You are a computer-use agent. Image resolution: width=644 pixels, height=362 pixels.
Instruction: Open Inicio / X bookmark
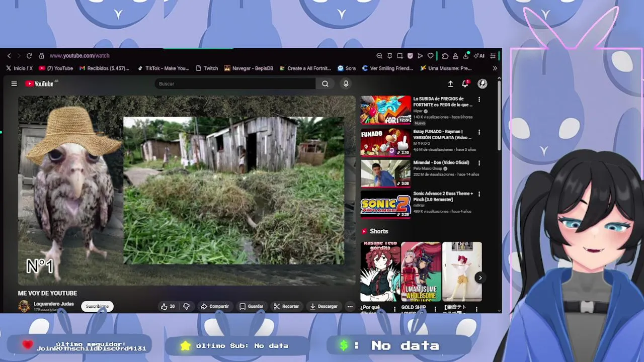(20, 68)
